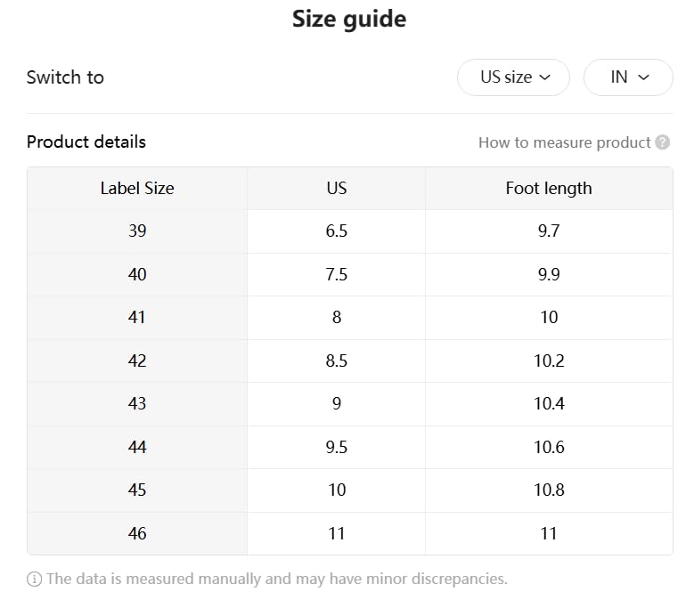Click the chevron in the US size selector
This screenshot has width=694, height=616.
pyautogui.click(x=544, y=77)
